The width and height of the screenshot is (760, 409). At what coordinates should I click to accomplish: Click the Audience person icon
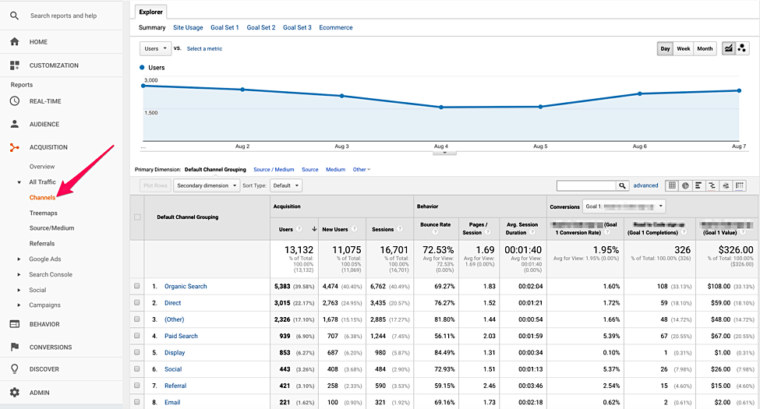pos(15,124)
